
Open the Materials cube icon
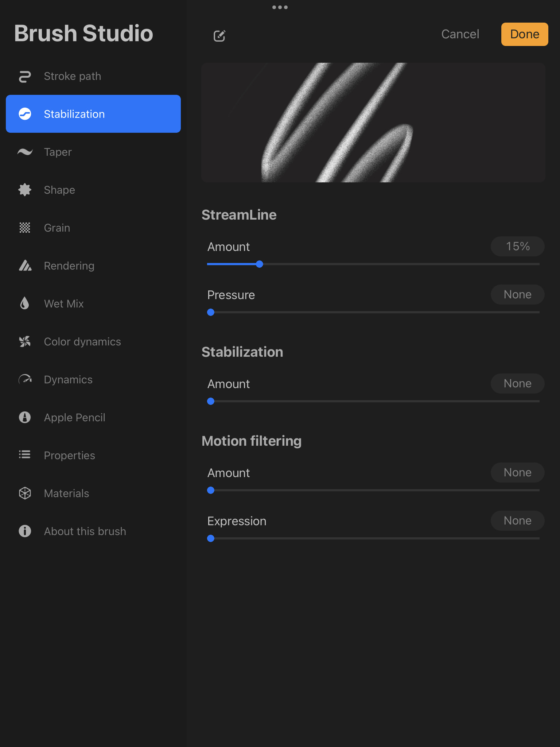[x=25, y=493]
